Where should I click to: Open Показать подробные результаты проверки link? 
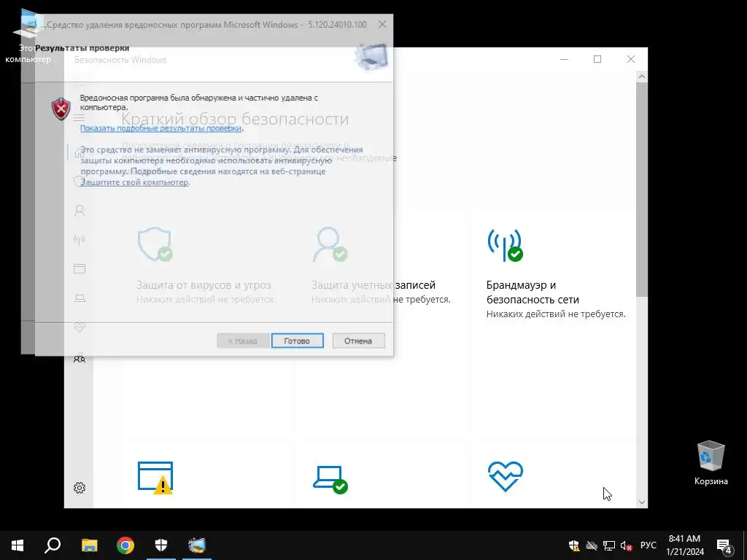pos(161,128)
